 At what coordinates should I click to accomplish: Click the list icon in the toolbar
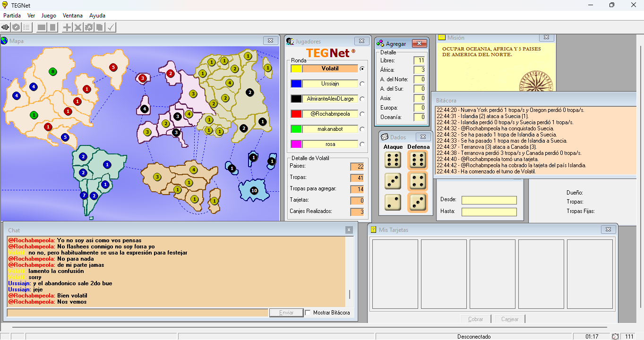click(x=27, y=27)
